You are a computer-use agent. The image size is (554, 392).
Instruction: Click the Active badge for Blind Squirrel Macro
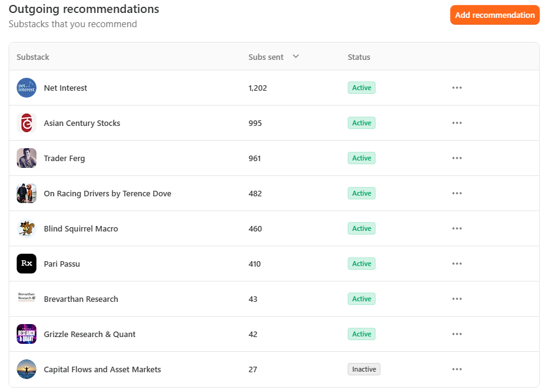coord(361,228)
